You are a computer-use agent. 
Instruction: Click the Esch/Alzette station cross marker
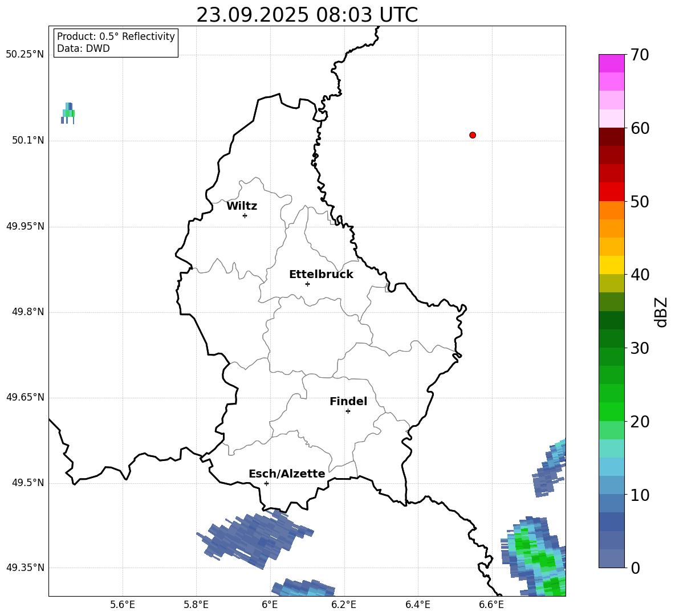pyautogui.click(x=266, y=483)
